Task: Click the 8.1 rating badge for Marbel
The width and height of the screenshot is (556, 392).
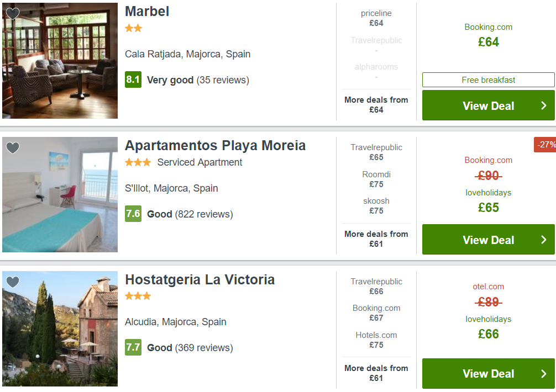Action: [133, 80]
